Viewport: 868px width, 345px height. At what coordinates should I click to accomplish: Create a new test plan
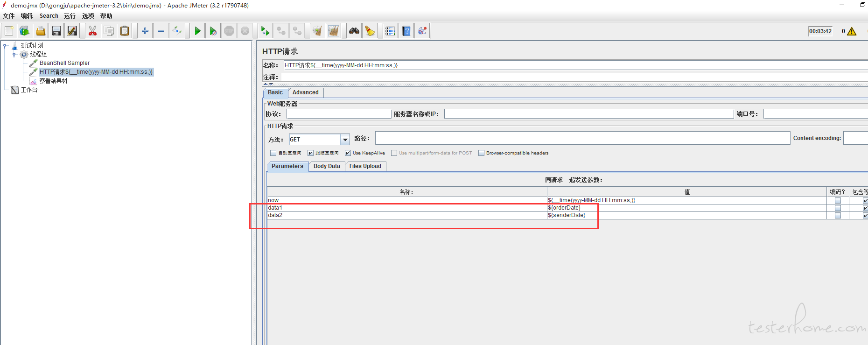9,31
